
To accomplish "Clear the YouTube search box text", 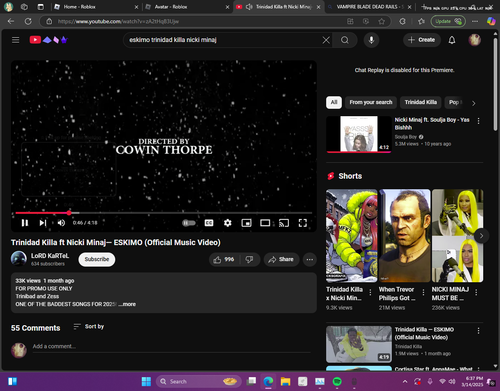I will (326, 40).
